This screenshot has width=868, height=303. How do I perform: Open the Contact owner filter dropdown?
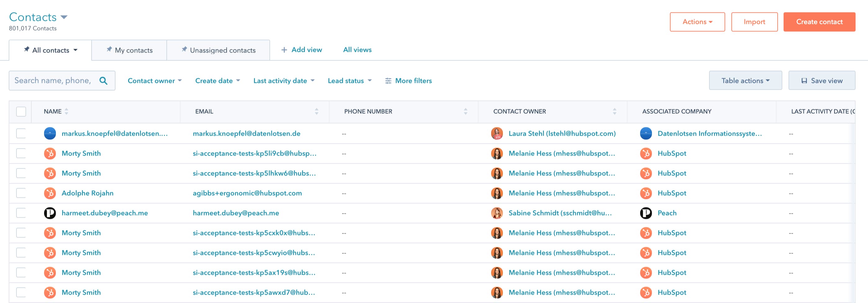pos(155,81)
